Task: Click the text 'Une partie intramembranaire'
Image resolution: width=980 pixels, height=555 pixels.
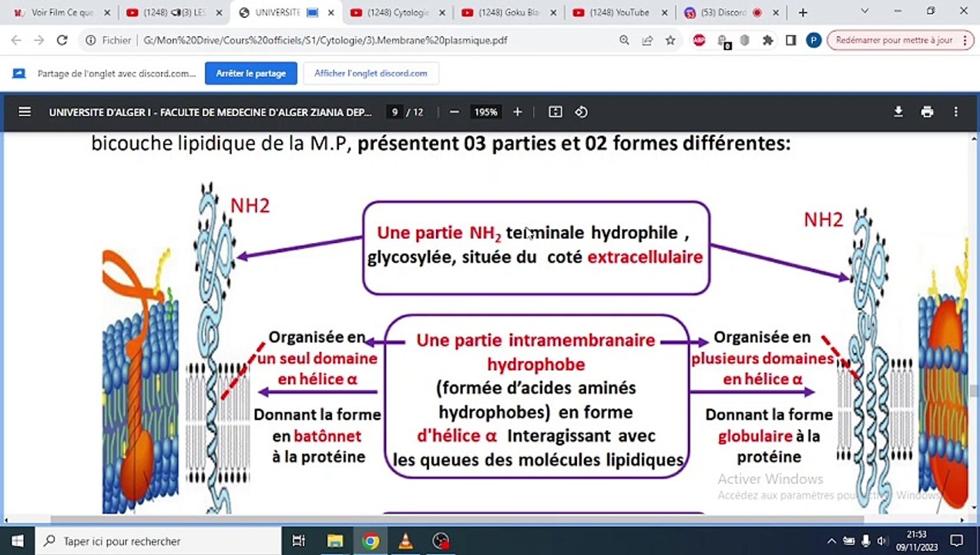Action: pos(535,340)
